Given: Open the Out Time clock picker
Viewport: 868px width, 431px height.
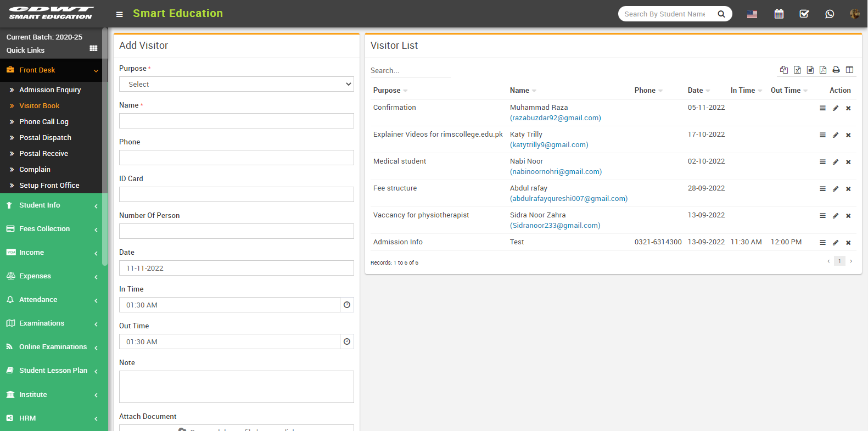Looking at the screenshot, I should coord(347,342).
